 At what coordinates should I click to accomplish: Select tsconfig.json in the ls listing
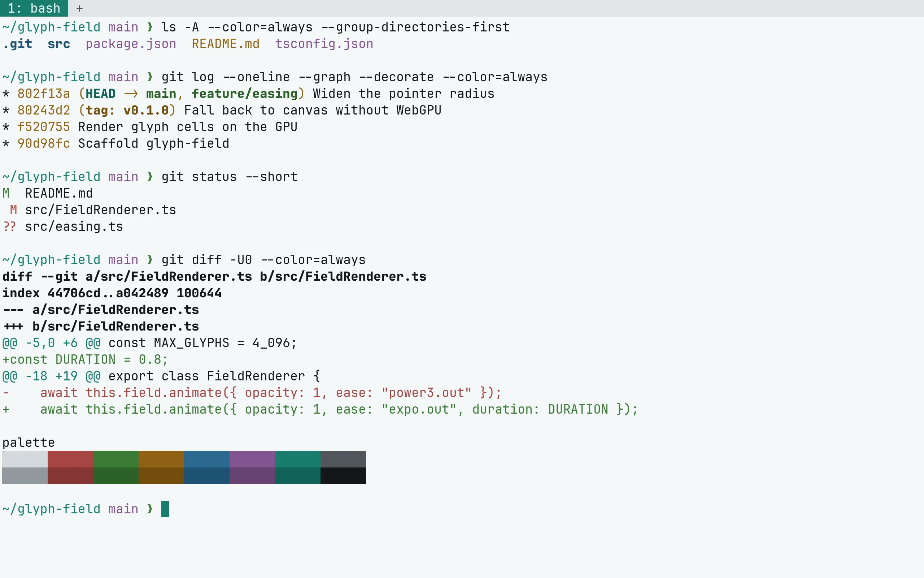click(x=324, y=44)
